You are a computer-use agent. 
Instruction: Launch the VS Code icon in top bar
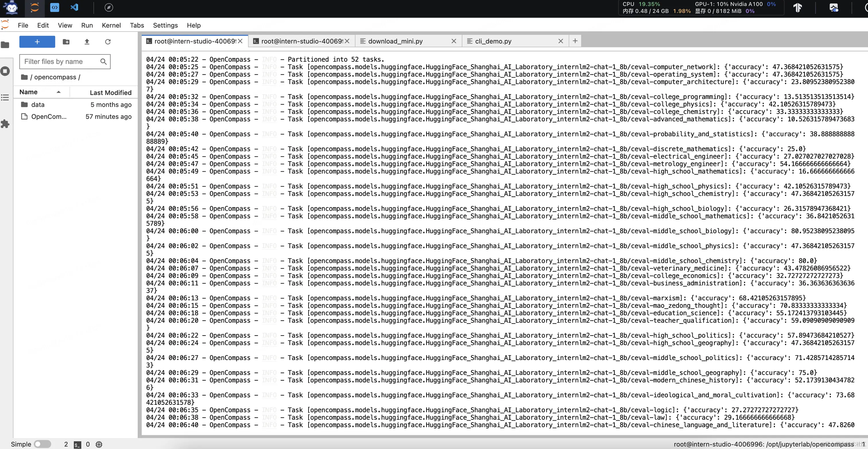(74, 7)
